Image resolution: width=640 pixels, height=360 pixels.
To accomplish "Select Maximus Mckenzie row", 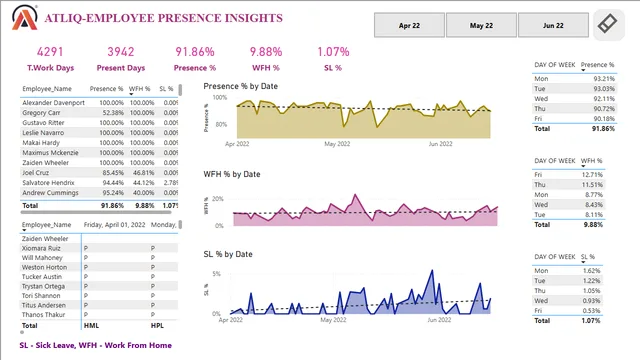I will tap(99, 153).
